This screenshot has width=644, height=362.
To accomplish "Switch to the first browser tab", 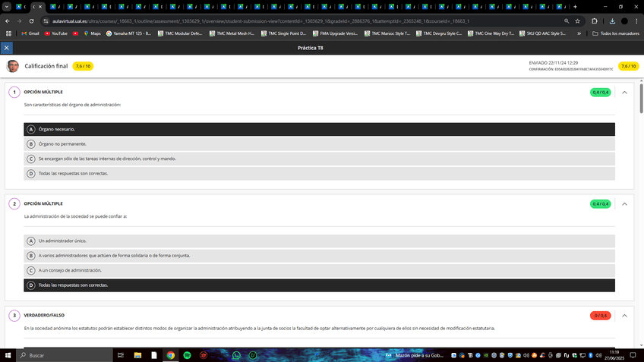I will pyautogui.click(x=21, y=7).
